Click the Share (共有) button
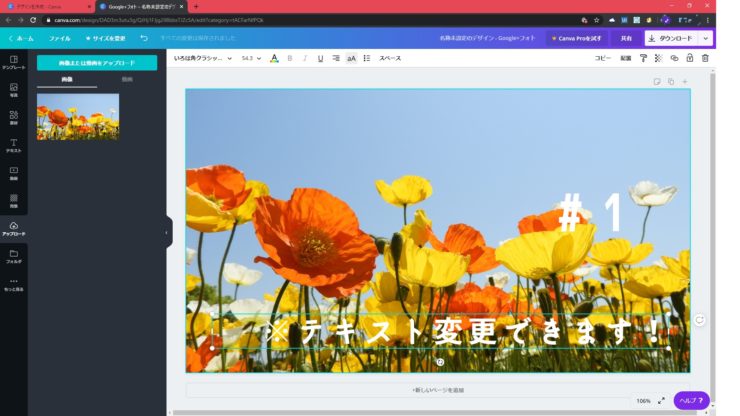Image resolution: width=740 pixels, height=416 pixels. pyautogui.click(x=626, y=38)
